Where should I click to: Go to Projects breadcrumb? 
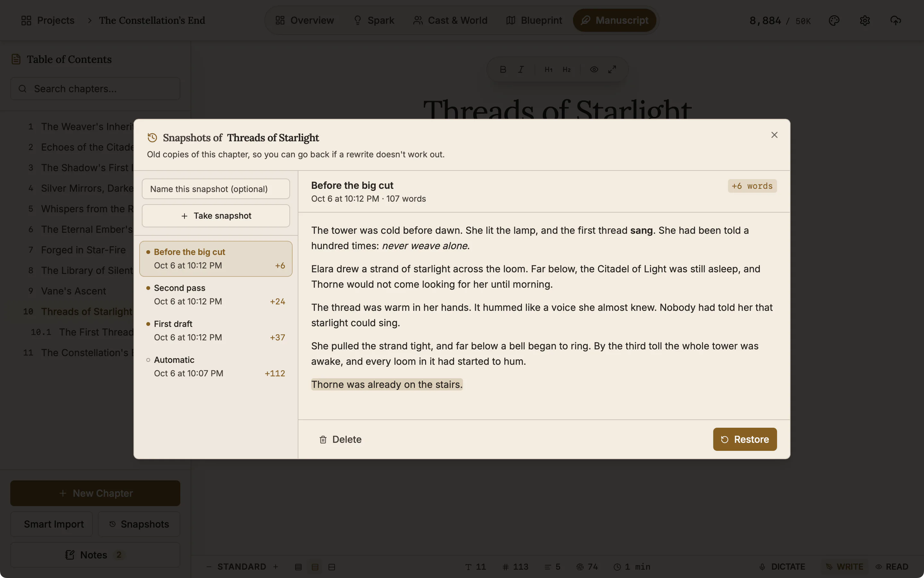[x=48, y=20]
